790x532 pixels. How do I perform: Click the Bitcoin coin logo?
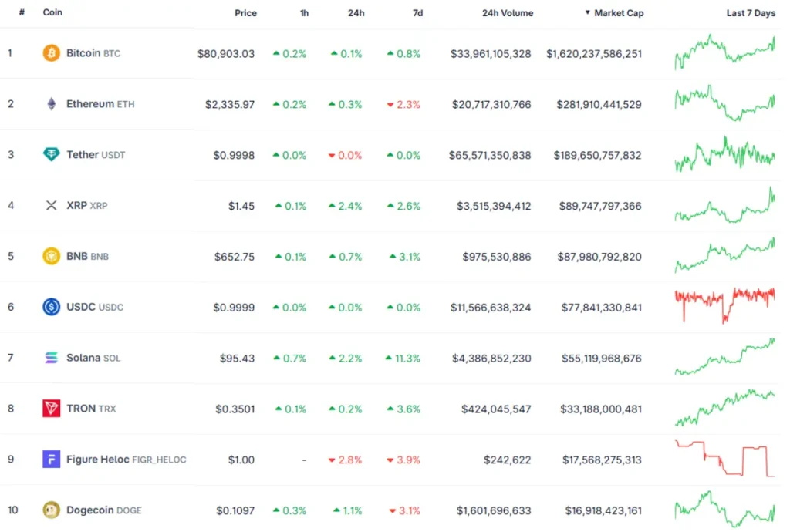[x=51, y=53]
